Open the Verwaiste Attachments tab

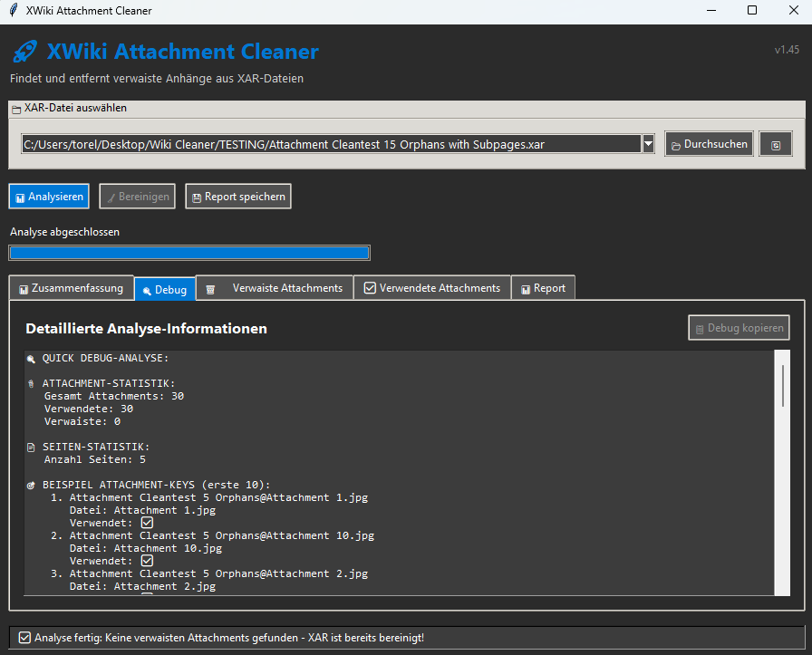[x=275, y=288]
